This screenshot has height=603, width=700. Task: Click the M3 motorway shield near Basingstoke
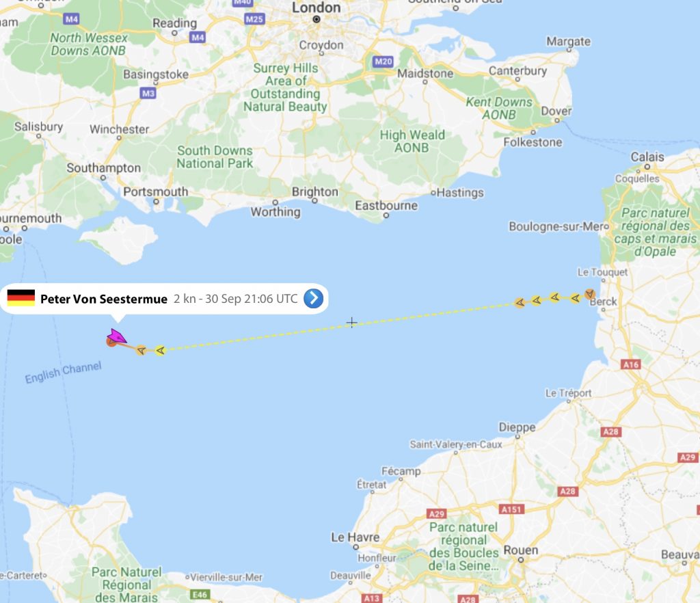tap(148, 93)
